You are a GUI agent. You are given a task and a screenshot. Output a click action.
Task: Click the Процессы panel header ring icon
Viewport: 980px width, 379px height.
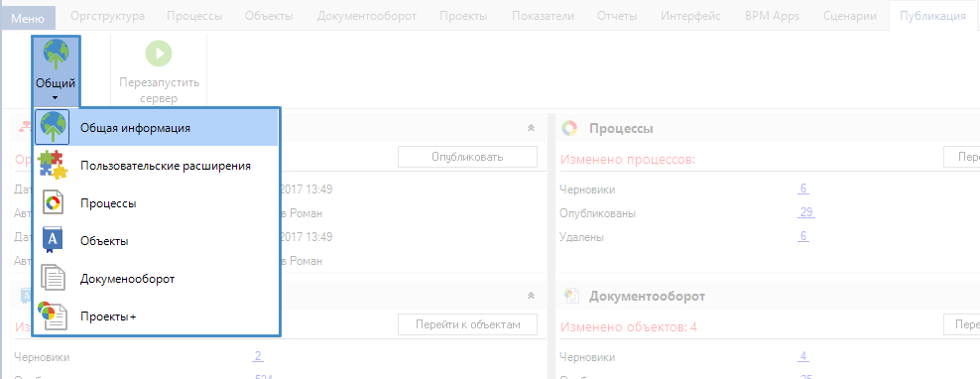(569, 129)
